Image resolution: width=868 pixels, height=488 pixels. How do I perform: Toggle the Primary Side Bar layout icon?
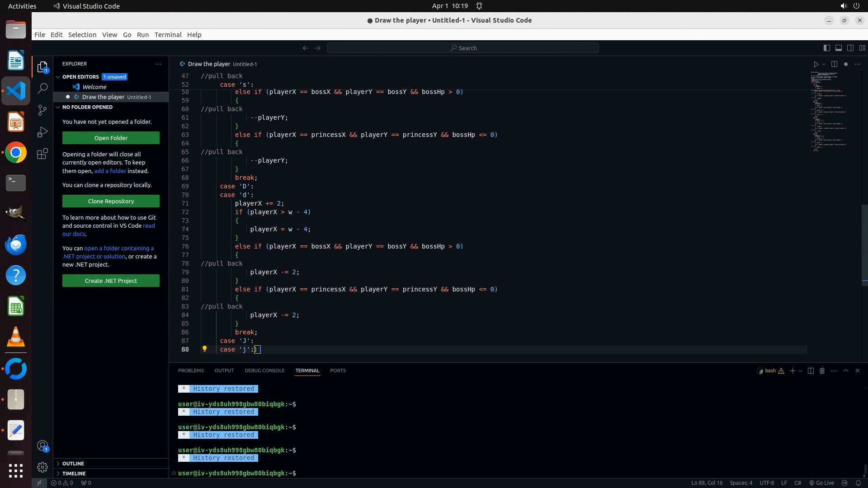826,48
